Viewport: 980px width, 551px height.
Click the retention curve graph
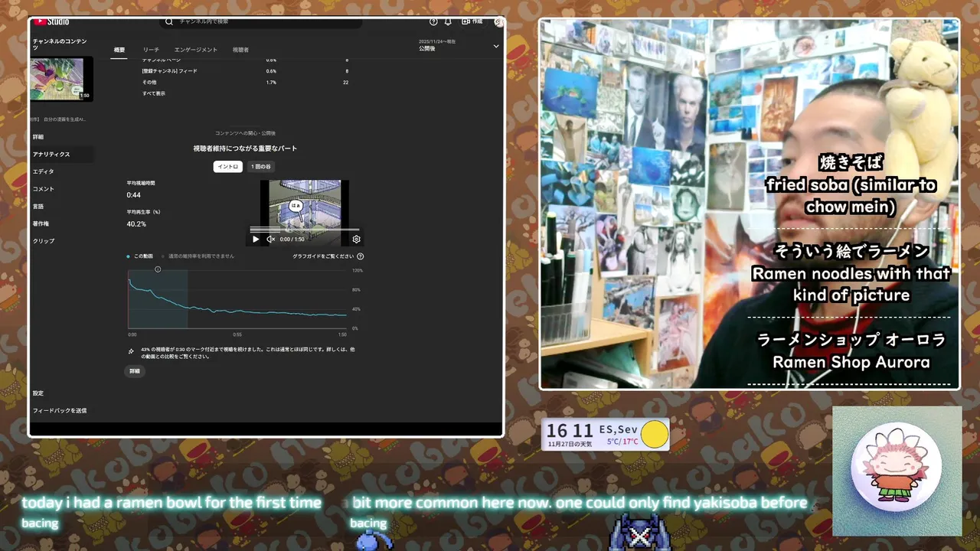click(237, 299)
